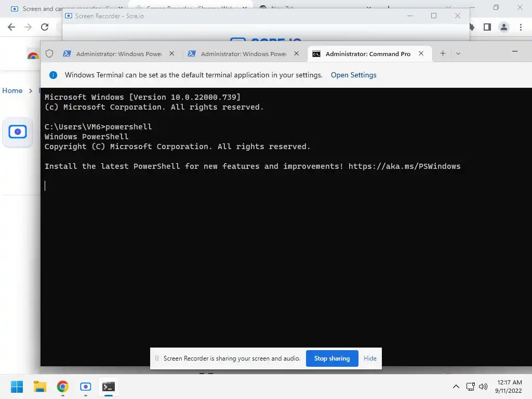Close the first Windows PowerShell tab
Screen dimensions: 532x399
tap(171, 54)
